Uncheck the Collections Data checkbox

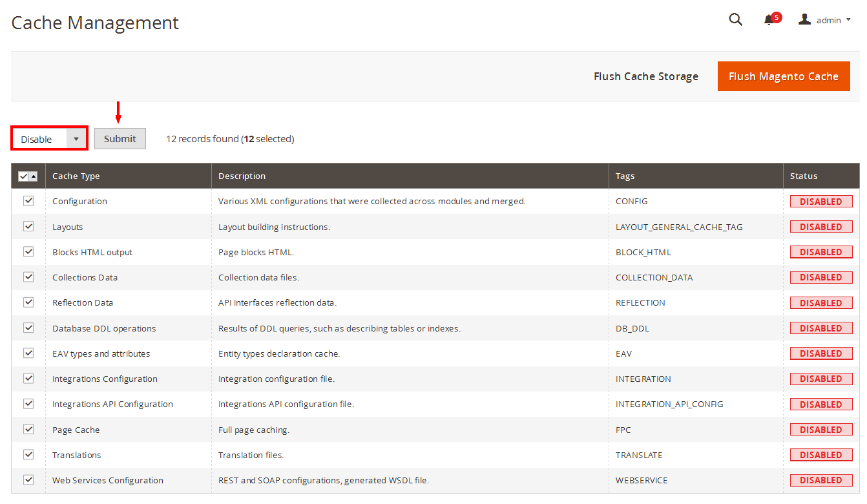(28, 277)
